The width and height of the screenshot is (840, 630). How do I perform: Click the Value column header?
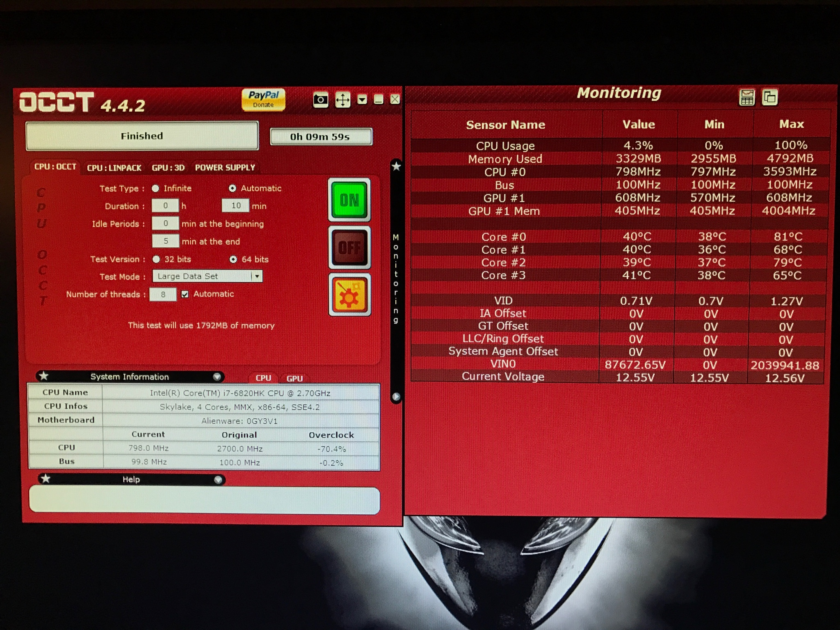[639, 124]
